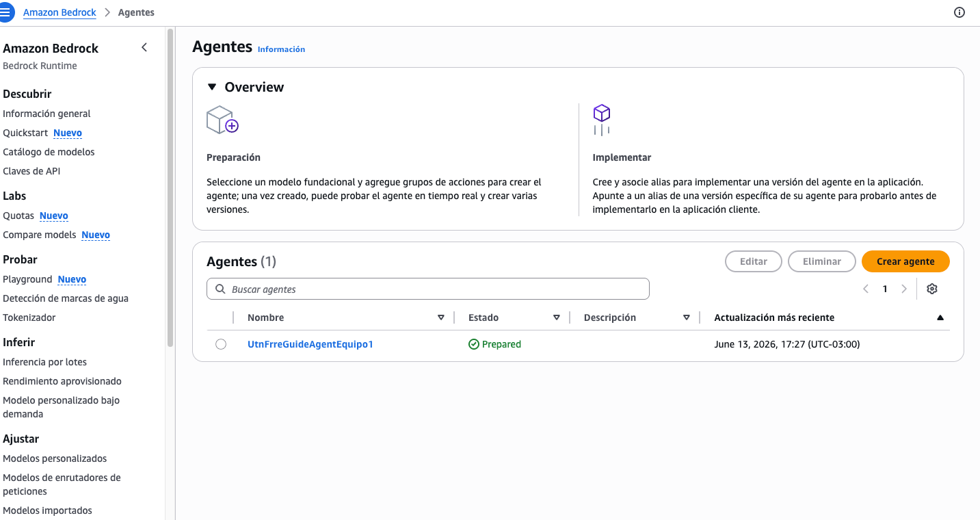The width and height of the screenshot is (980, 520).
Task: Open Quickstart in the sidebar
Action: coord(25,133)
